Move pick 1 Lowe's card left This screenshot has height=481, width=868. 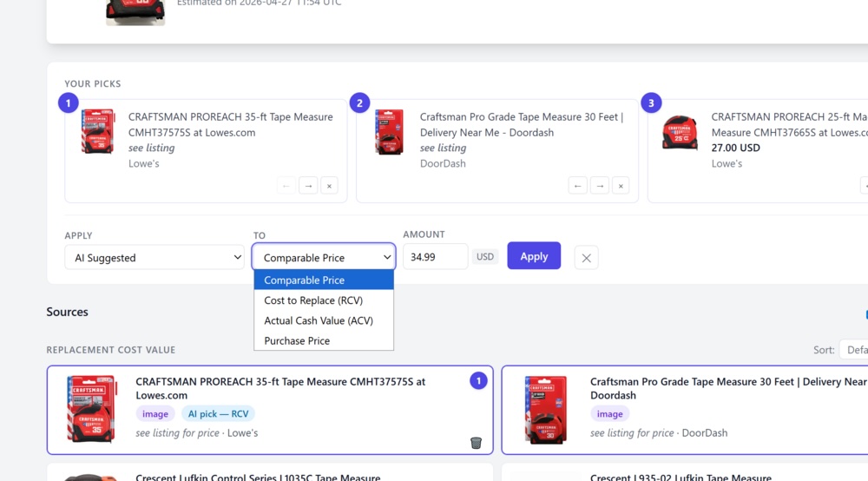(286, 186)
